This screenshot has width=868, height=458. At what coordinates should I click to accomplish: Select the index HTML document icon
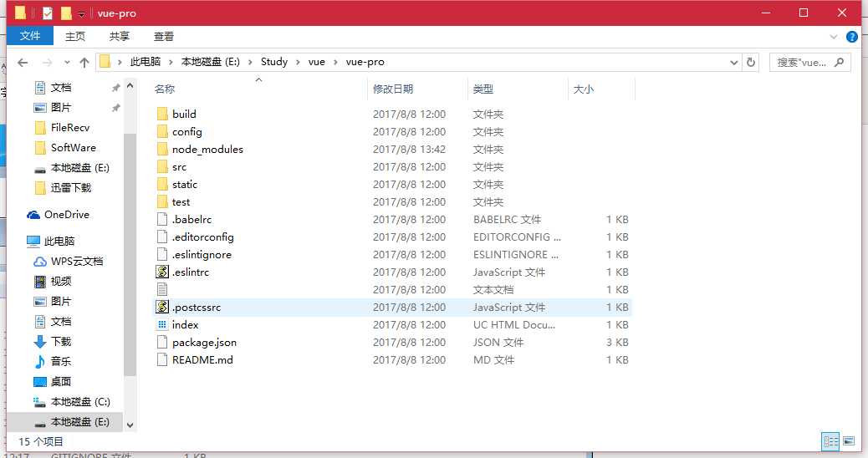pyautogui.click(x=162, y=324)
